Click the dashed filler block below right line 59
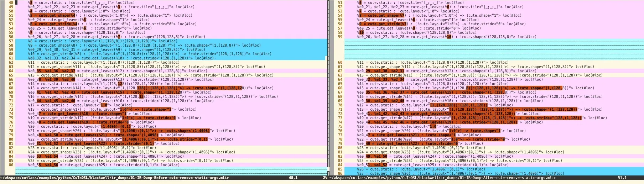This screenshot has height=184, width=644. tap(492, 49)
